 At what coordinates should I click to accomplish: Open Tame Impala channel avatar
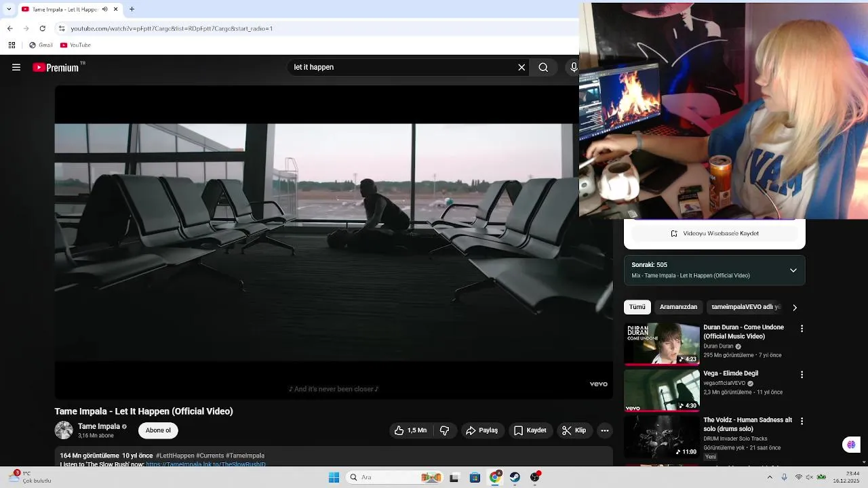point(64,430)
